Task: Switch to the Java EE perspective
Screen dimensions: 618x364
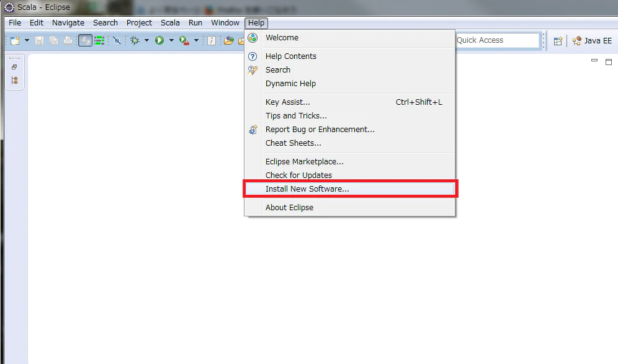Action: 592,40
